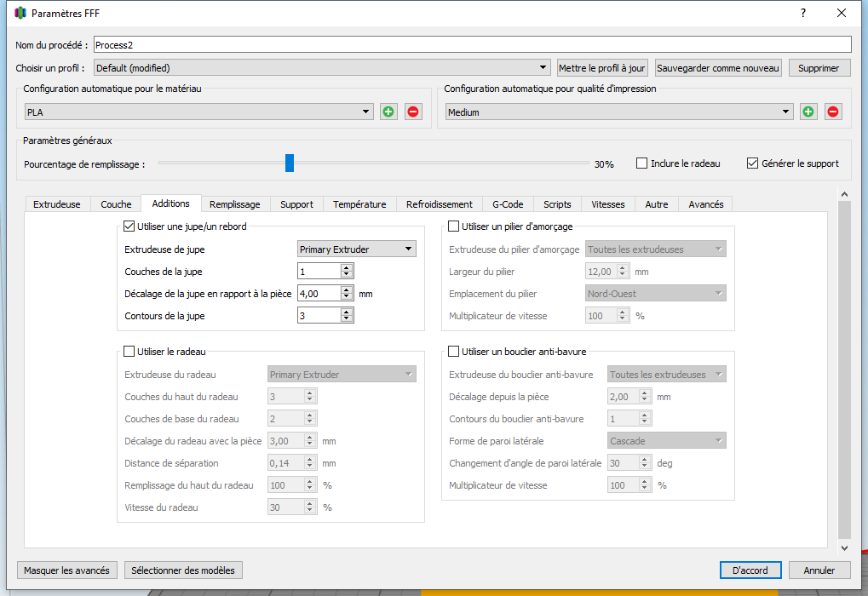
Task: Open the Support tab
Action: (296, 204)
